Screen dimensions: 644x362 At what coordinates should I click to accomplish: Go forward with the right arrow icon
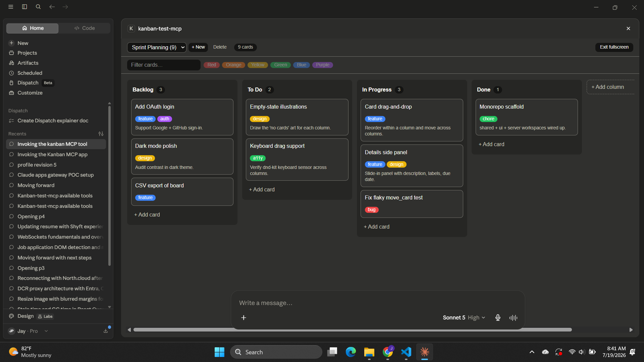(x=65, y=7)
